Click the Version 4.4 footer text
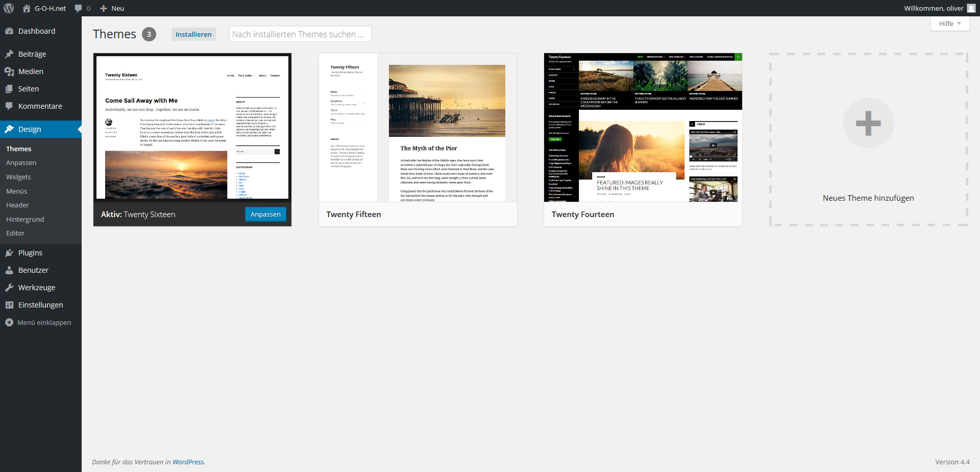 [x=952, y=462]
